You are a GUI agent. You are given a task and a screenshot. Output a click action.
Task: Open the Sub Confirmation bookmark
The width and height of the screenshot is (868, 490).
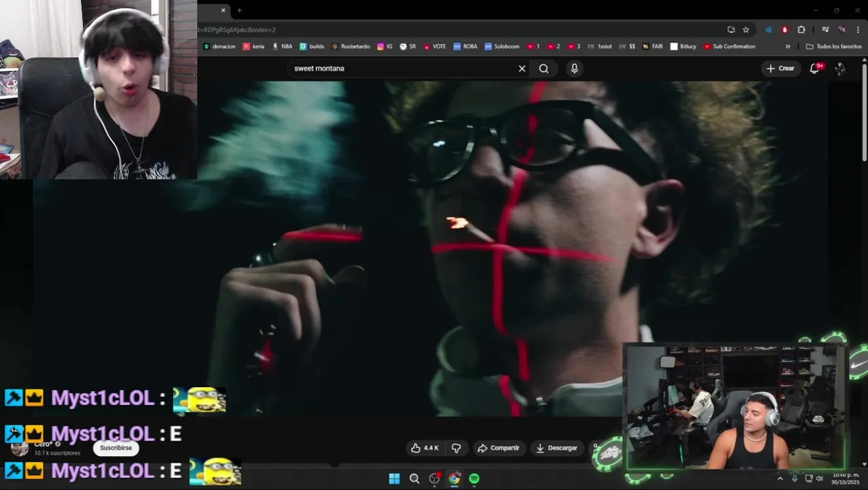coord(730,46)
